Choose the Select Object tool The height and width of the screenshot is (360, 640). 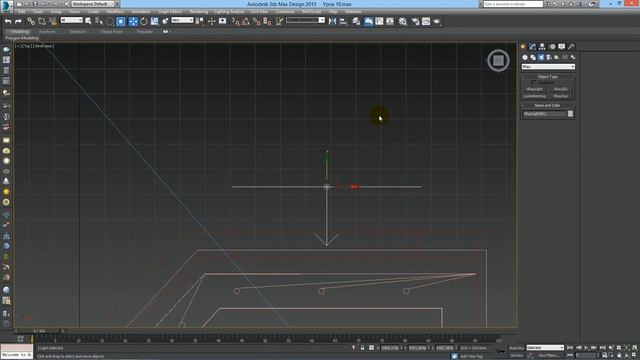pos(88,21)
